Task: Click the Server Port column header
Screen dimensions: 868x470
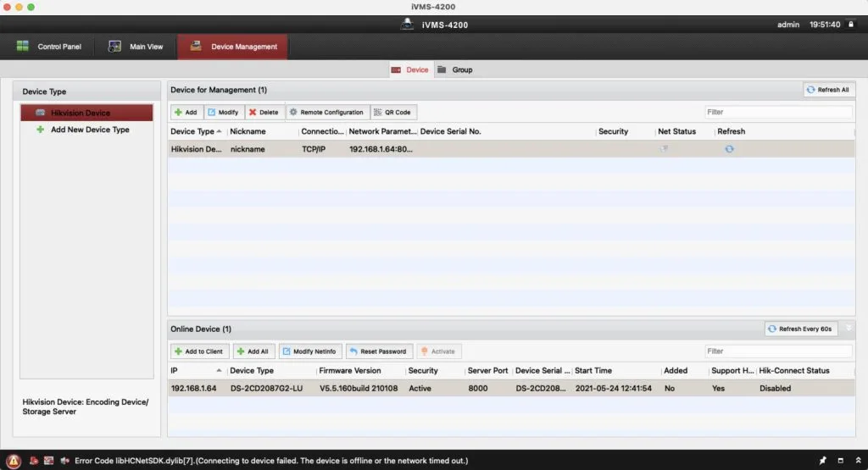Action: click(x=487, y=370)
